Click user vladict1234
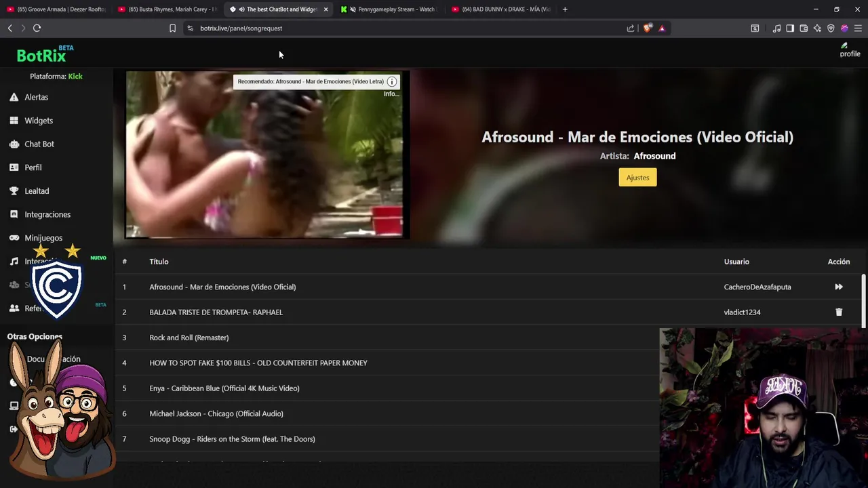 [x=742, y=312]
